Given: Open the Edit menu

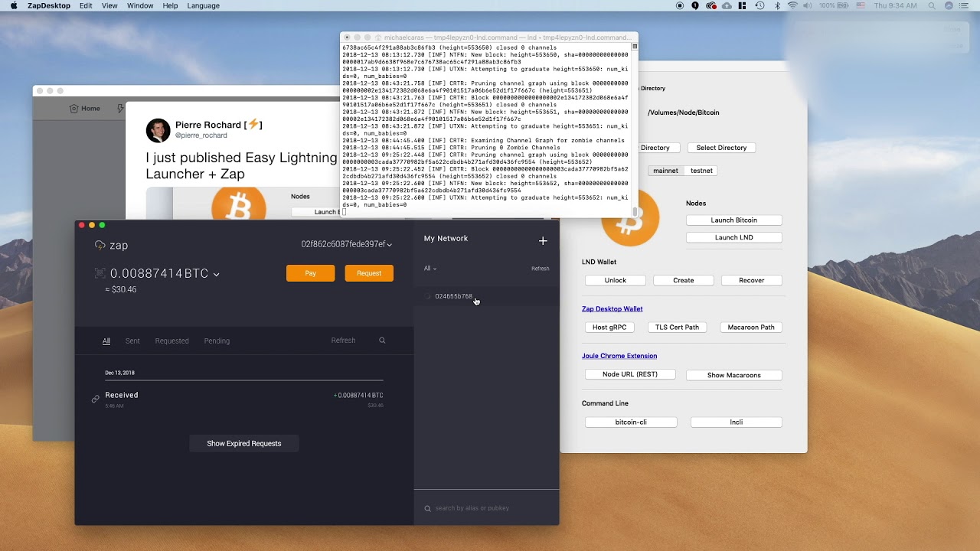Looking at the screenshot, I should click(x=86, y=5).
